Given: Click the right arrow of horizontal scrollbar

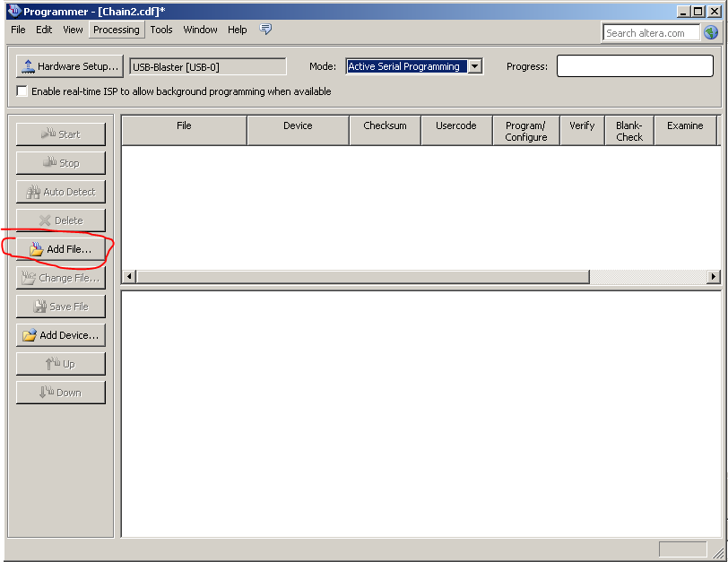Looking at the screenshot, I should click(714, 277).
